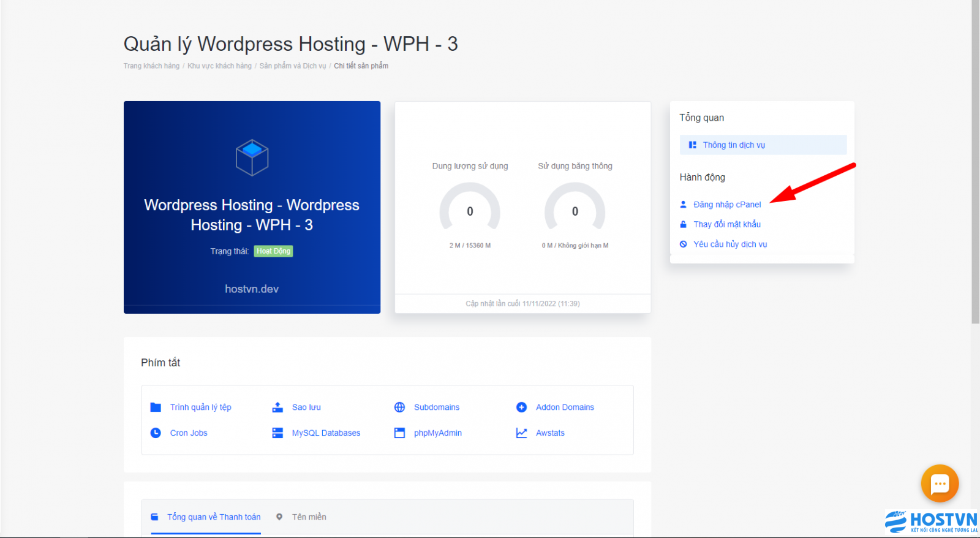This screenshot has height=538, width=980.
Task: Click the Thông tin dịch vụ grid icon
Action: point(693,145)
